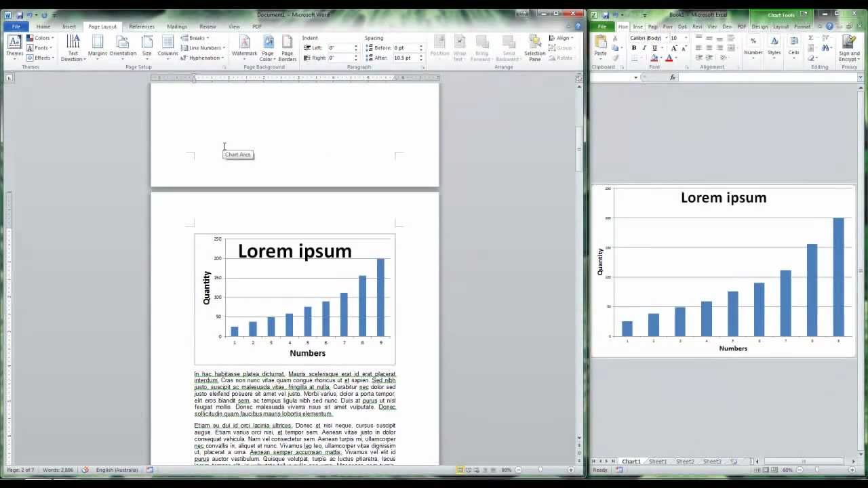Select the Lorem ipsum chart title in Word
868x488 pixels.
295,251
